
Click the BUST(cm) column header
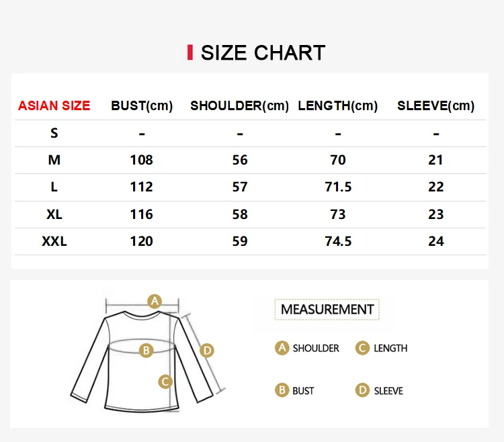142,105
